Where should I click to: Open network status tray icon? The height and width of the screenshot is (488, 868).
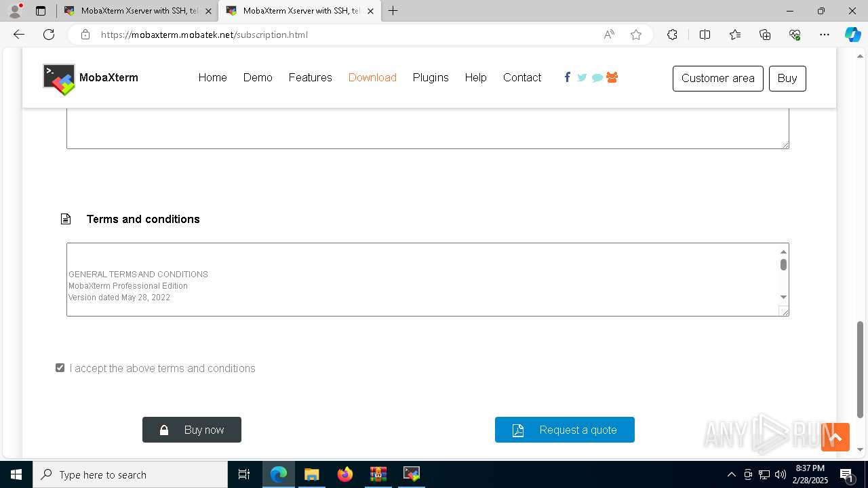(x=764, y=474)
